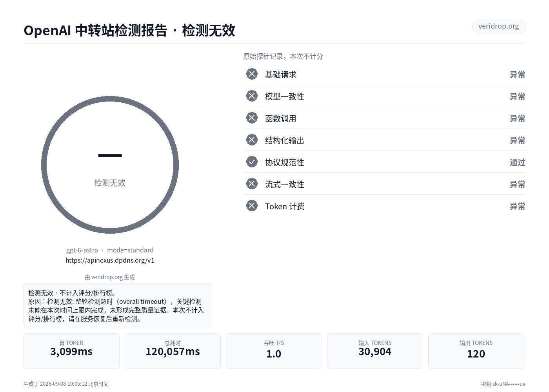549x392 pixels.
Task: Open the veridrop.org badge at top right
Action: pyautogui.click(x=499, y=26)
